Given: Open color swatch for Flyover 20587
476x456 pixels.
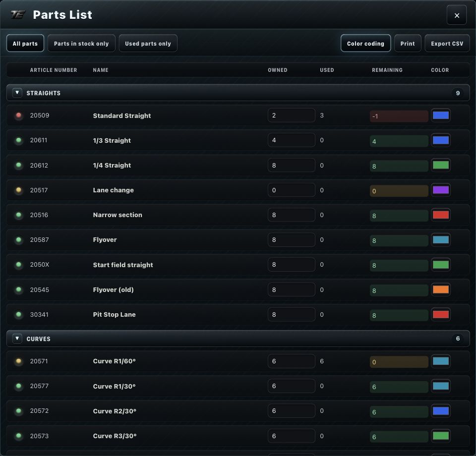Looking at the screenshot, I should click(440, 240).
